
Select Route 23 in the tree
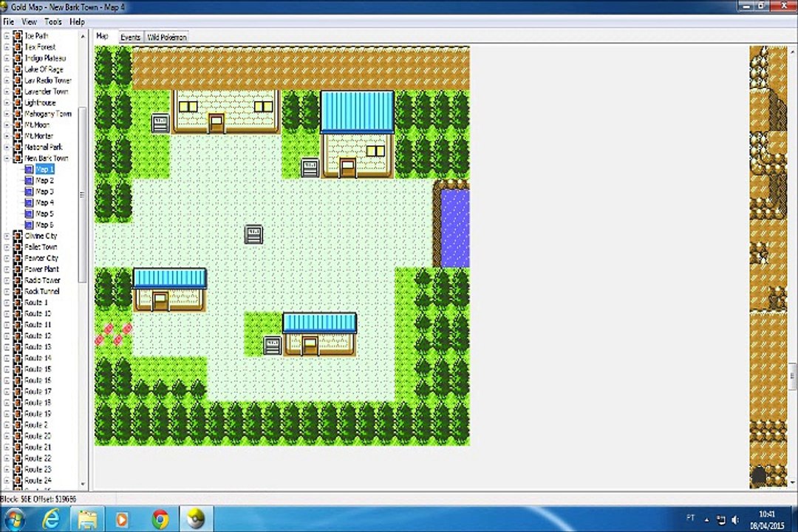point(38,469)
